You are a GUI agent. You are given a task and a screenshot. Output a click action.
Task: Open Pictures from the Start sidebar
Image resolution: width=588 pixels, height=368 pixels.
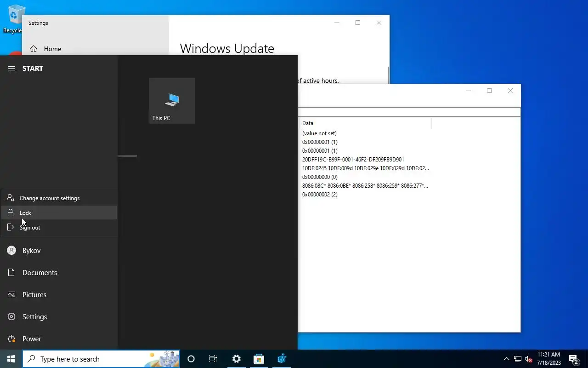pyautogui.click(x=59, y=294)
